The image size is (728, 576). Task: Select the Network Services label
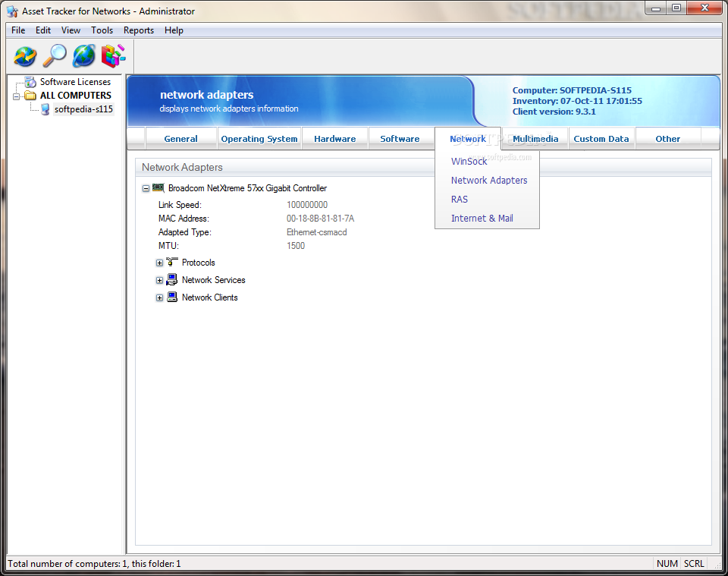[x=214, y=280]
